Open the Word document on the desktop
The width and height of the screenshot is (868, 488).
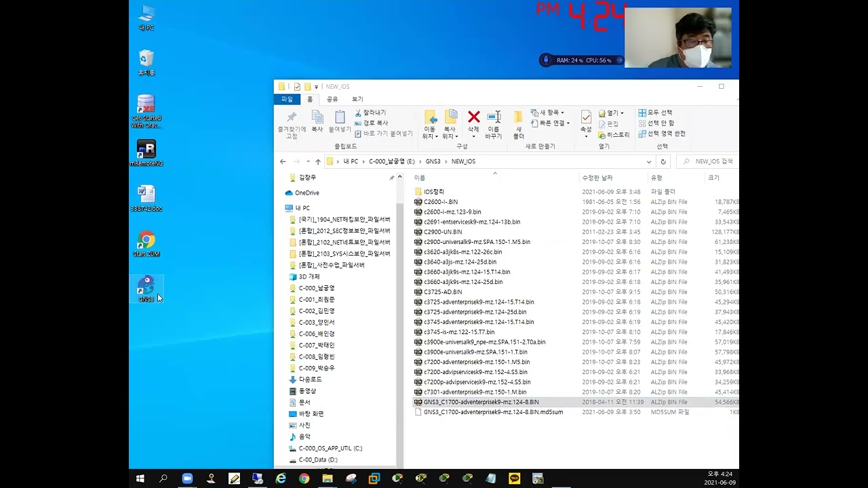pos(146,199)
